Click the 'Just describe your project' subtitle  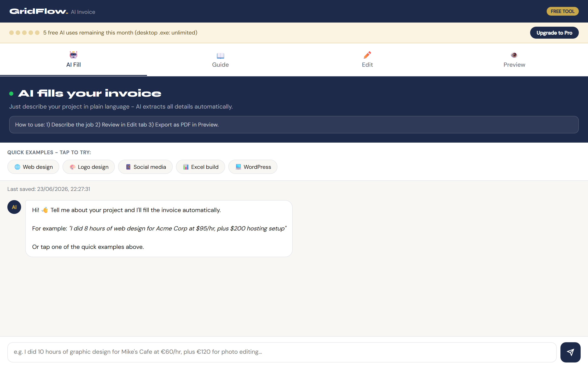click(x=121, y=106)
